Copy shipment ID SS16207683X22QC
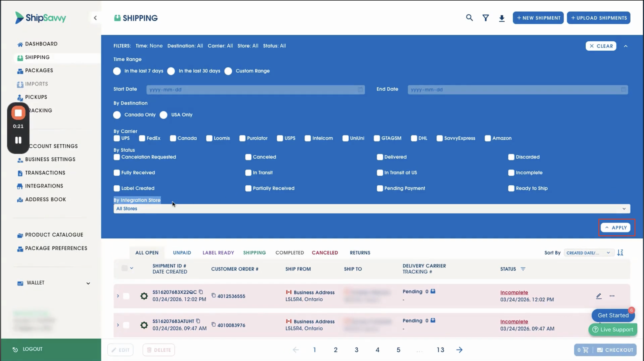The width and height of the screenshot is (644, 361). tap(201, 292)
